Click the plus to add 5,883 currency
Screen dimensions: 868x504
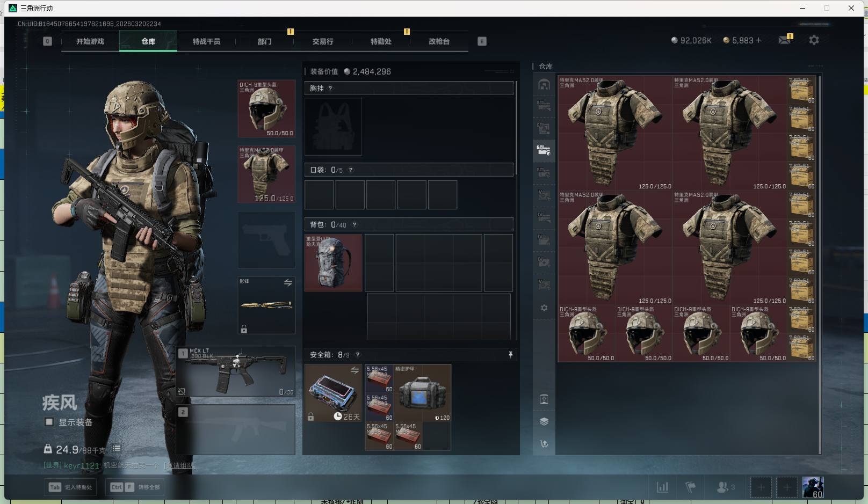758,40
